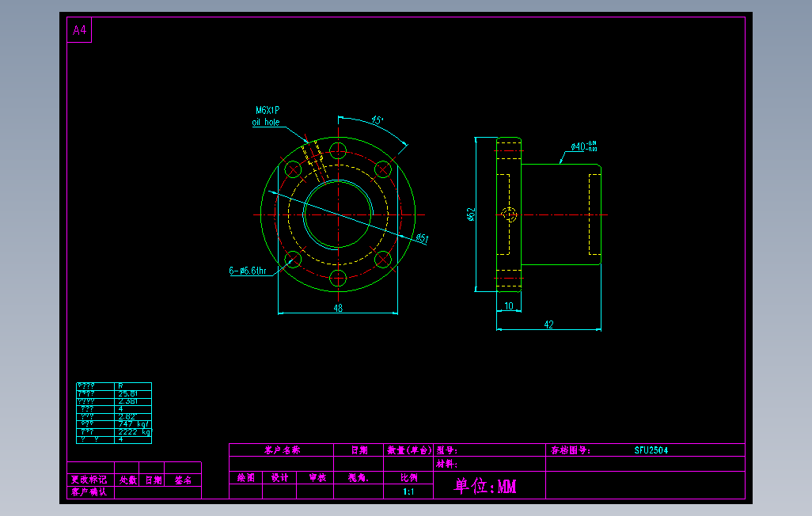Select the ø62 flange diameter dimension
This screenshot has width=812, height=516.
[x=471, y=214]
